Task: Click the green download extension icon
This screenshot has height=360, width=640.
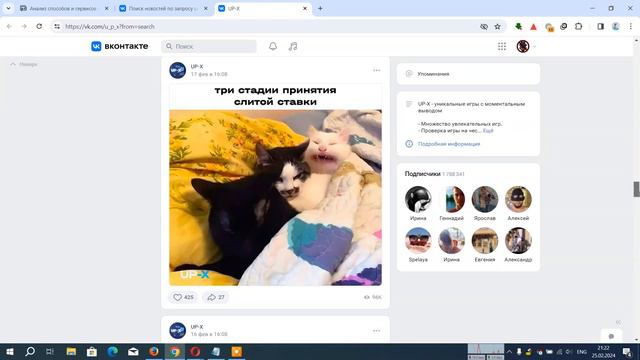Action: pos(518,27)
